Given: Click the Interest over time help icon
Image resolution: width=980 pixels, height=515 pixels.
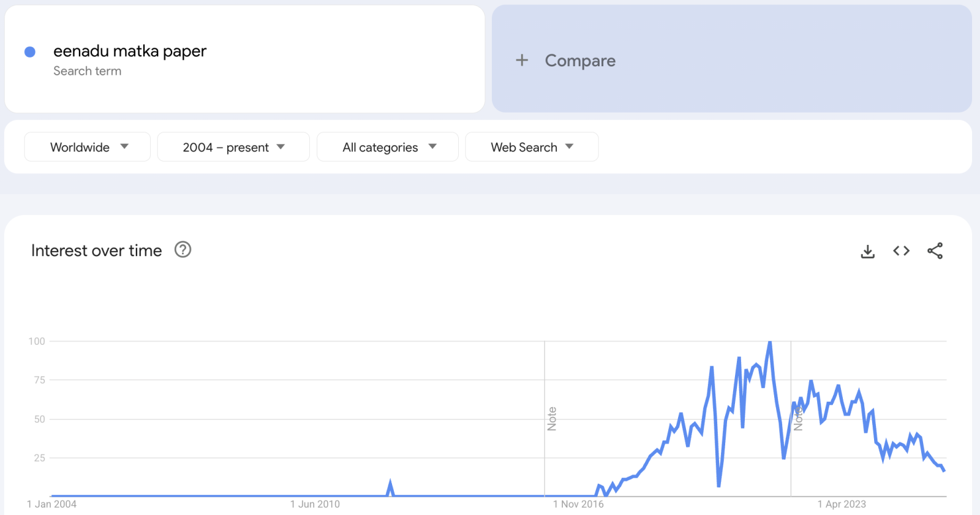Looking at the screenshot, I should [183, 250].
